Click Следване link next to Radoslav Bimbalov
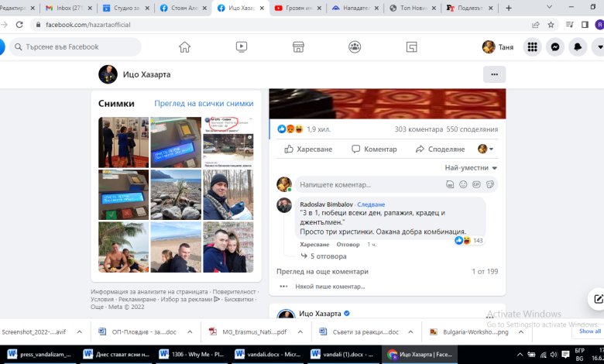This screenshot has width=604, height=364. [371, 204]
